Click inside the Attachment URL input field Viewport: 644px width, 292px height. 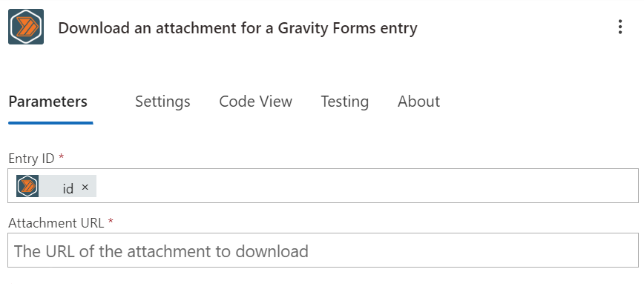point(323,250)
